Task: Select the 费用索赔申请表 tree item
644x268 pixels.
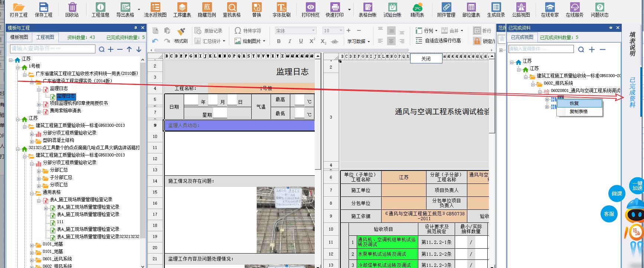Action: (65, 111)
